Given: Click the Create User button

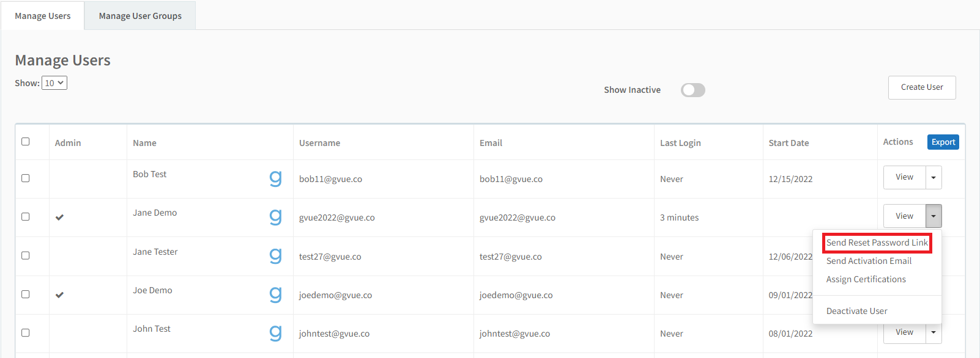Looking at the screenshot, I should click(x=922, y=87).
